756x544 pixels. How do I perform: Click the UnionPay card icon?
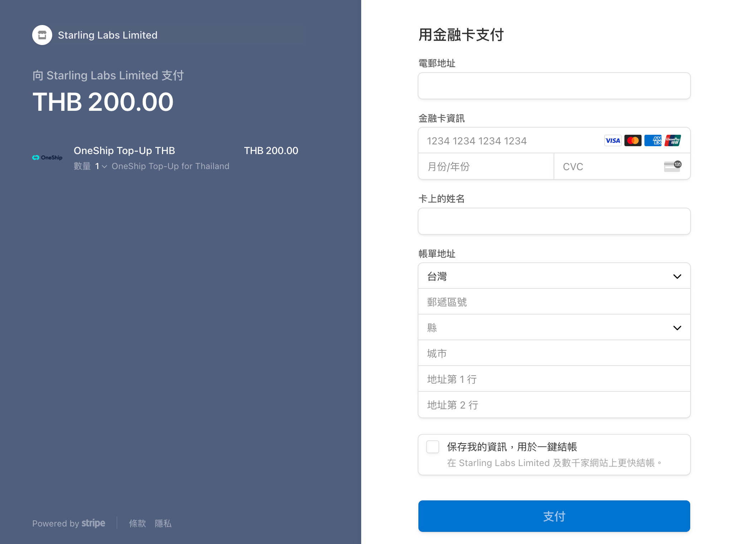click(673, 140)
